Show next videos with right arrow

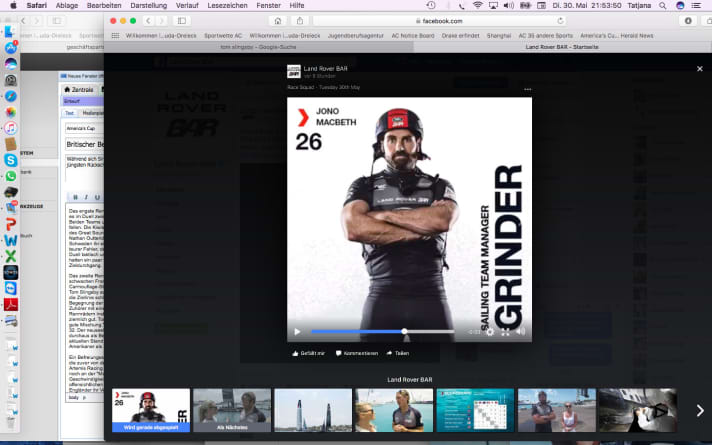tap(700, 410)
